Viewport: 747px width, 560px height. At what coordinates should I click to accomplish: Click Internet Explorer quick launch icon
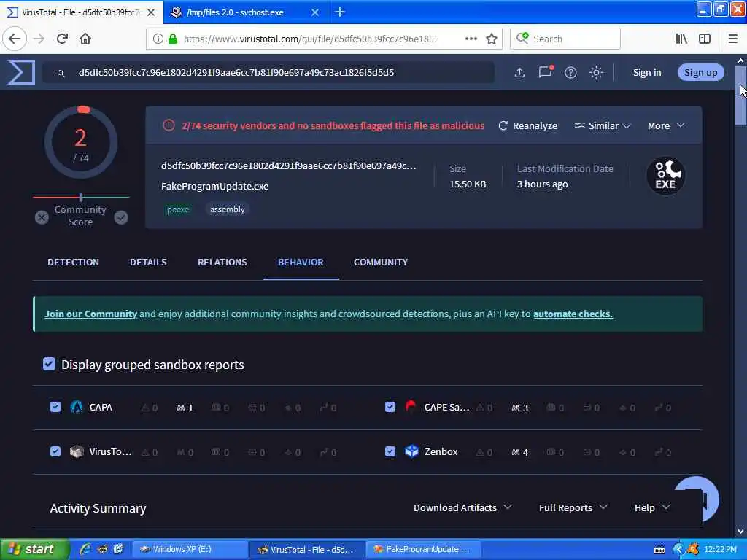86,549
